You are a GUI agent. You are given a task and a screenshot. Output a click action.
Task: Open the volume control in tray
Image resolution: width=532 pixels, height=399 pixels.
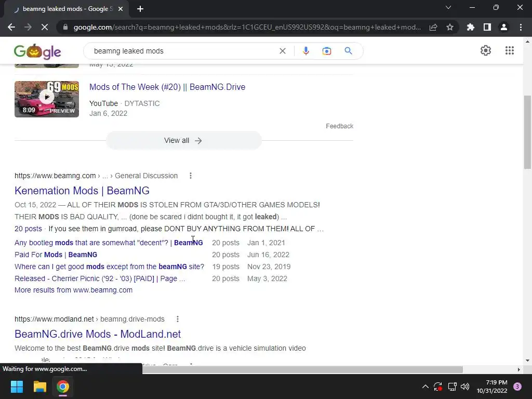click(465, 387)
